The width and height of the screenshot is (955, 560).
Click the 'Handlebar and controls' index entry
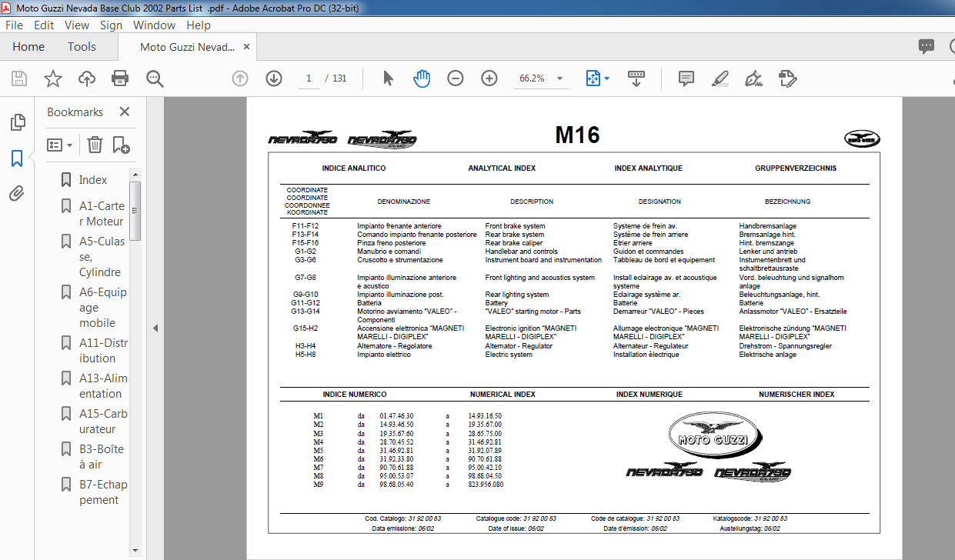(522, 252)
